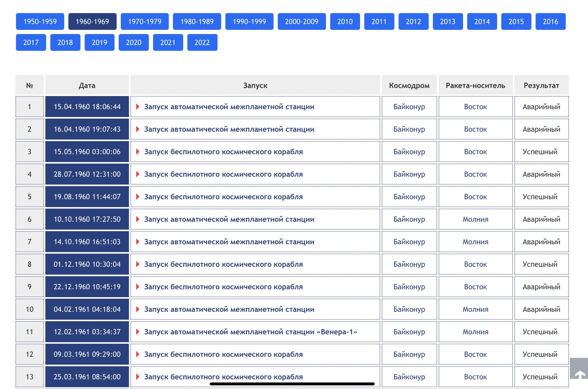Viewport: 588px width, 389px height.
Task: Switch to the 1970-1979 tab
Action: (x=144, y=22)
